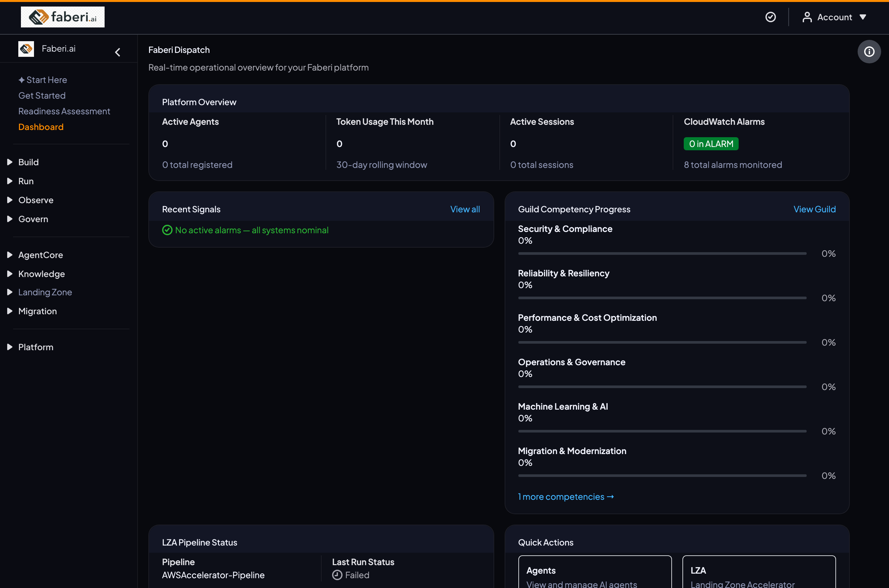
Task: Click the Active Sessions heading
Action: click(542, 122)
